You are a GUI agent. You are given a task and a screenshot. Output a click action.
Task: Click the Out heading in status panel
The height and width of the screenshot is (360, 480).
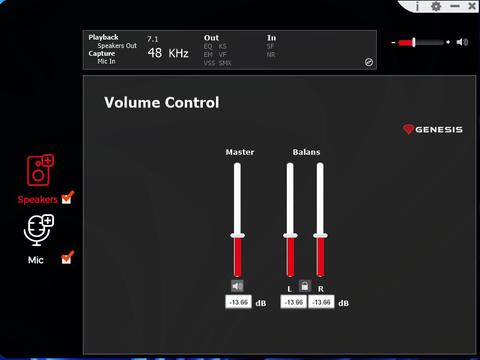coord(211,38)
